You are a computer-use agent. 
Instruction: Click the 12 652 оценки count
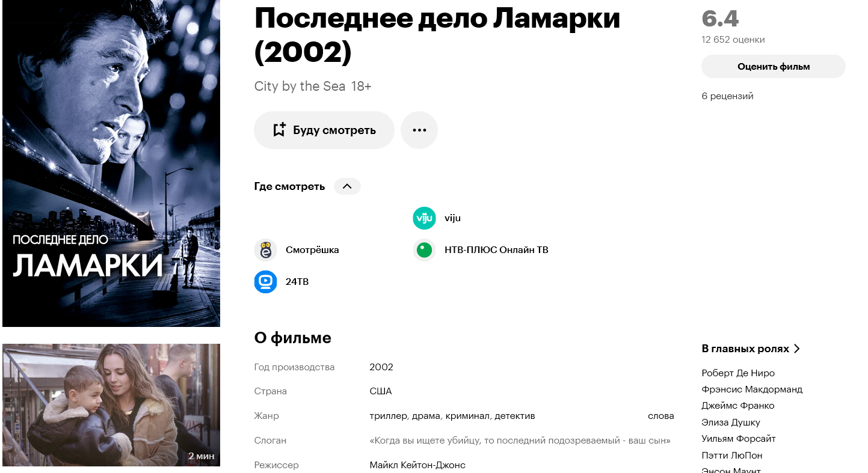coord(733,40)
